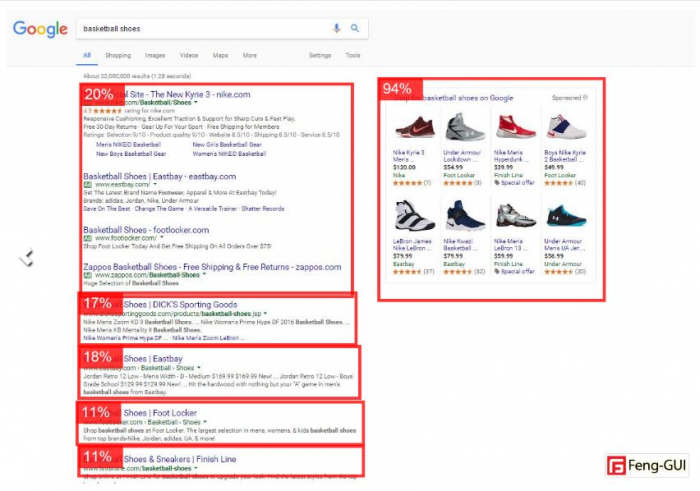Click the star rating with (37) reviews
700x491 pixels.
pos(413,271)
